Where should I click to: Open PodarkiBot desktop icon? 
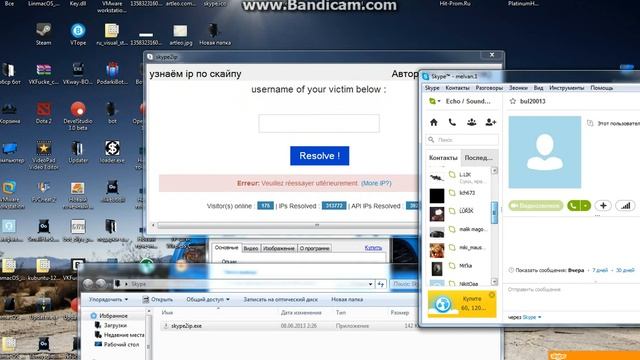112,73
